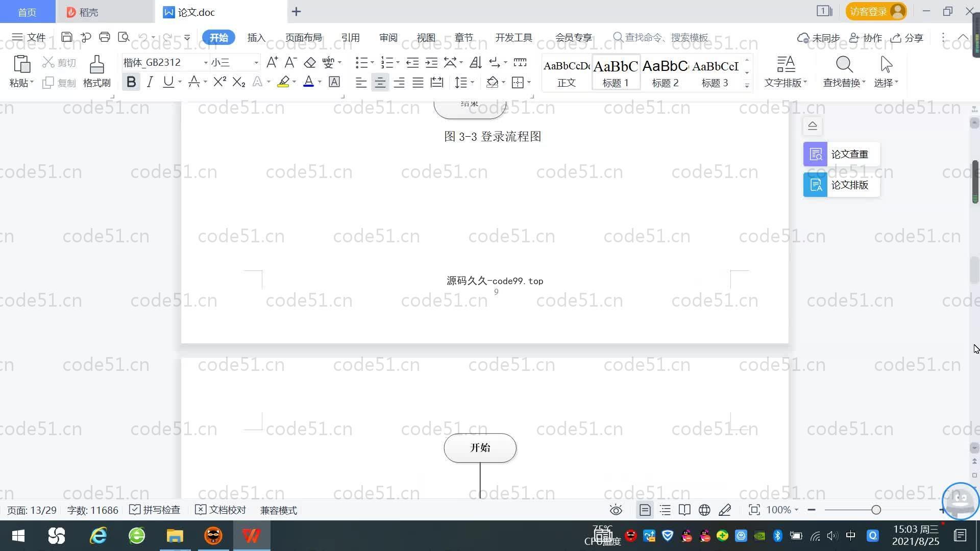Click the zoom slider handle

876,510
